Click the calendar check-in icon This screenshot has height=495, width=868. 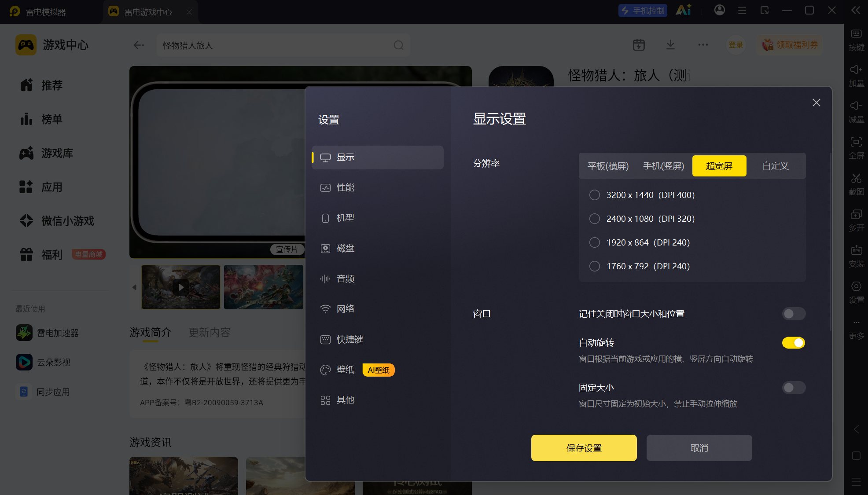639,45
